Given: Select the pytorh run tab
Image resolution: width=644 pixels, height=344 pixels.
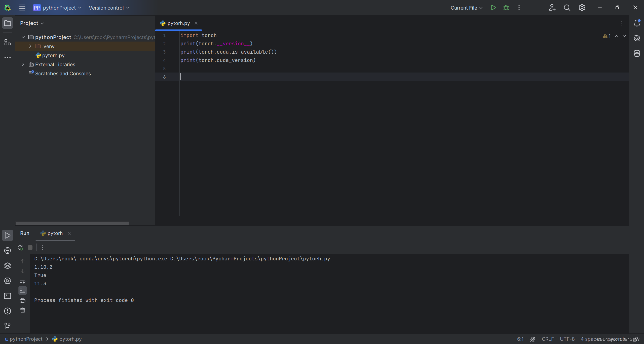Looking at the screenshot, I should pos(55,233).
